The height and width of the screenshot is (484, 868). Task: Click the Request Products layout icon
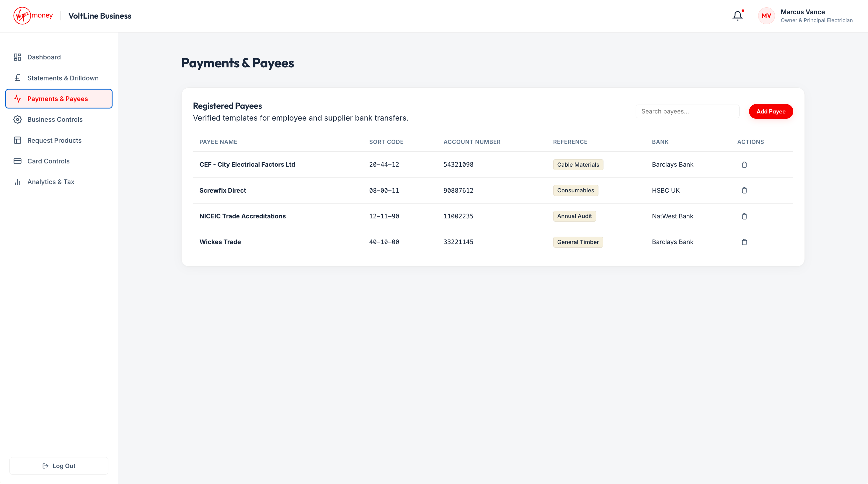(x=17, y=140)
